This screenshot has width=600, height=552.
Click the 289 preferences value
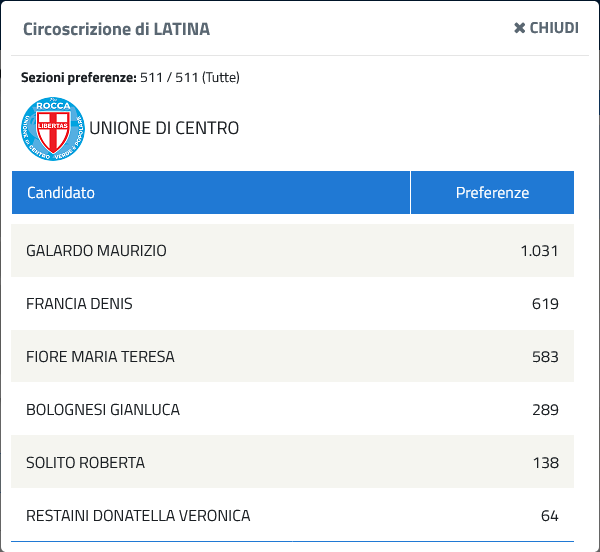pyautogui.click(x=545, y=410)
